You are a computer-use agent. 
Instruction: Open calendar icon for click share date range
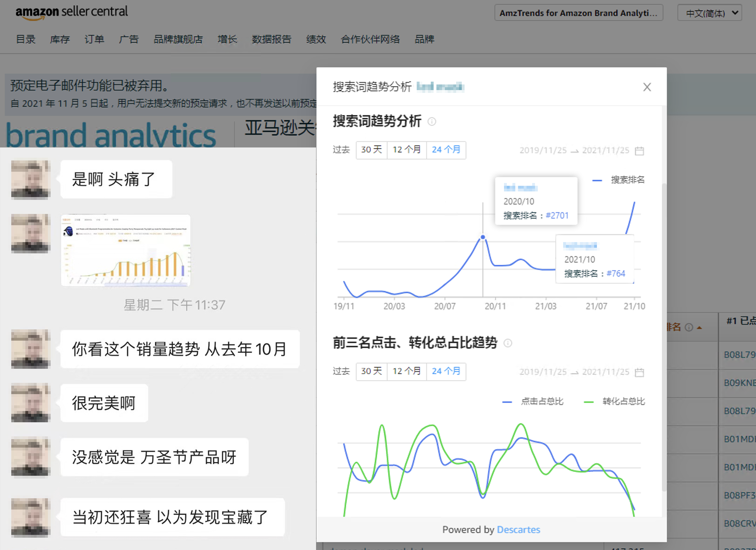coord(639,372)
